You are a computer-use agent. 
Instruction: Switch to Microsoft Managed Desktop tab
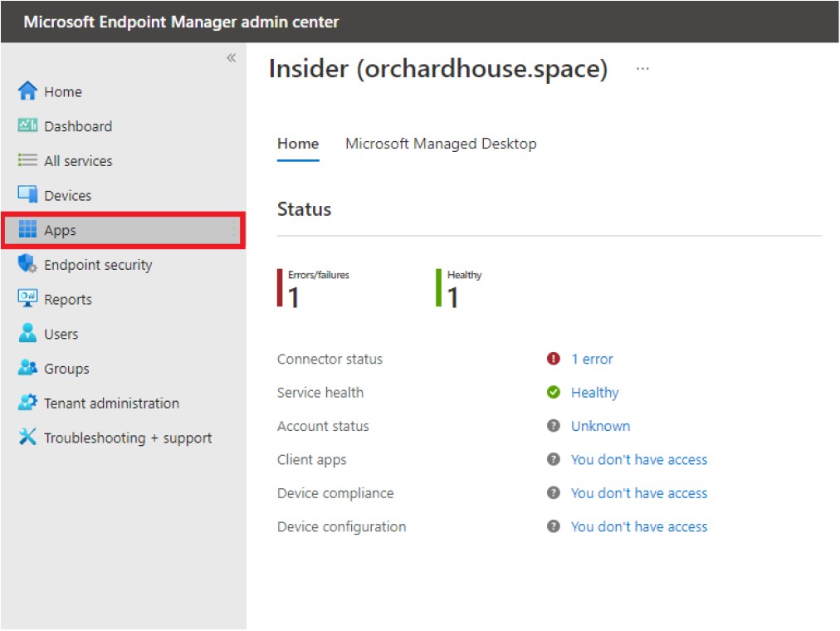pos(441,144)
